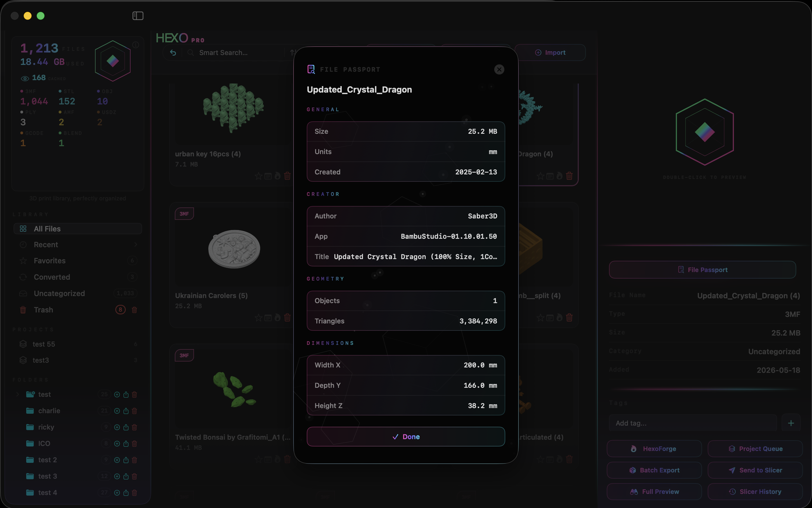The image size is (812, 508).
Task: Delete the test folder with bin icon
Action: coord(134,395)
